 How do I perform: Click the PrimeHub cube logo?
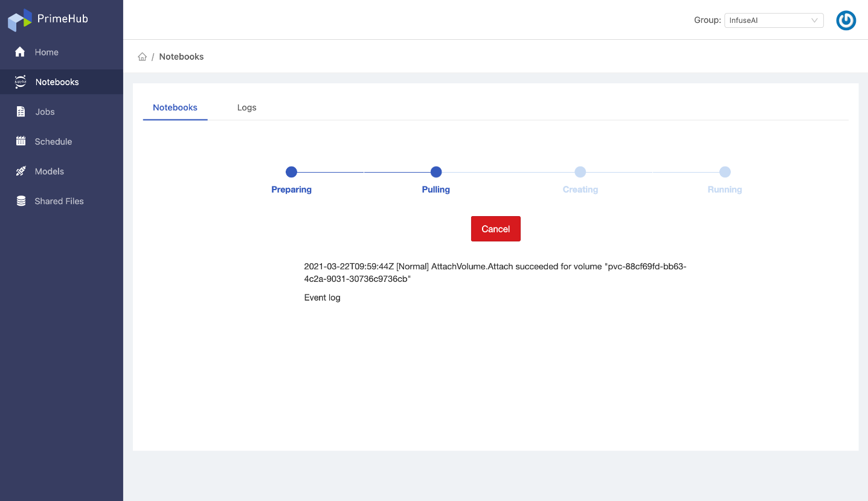tap(19, 20)
